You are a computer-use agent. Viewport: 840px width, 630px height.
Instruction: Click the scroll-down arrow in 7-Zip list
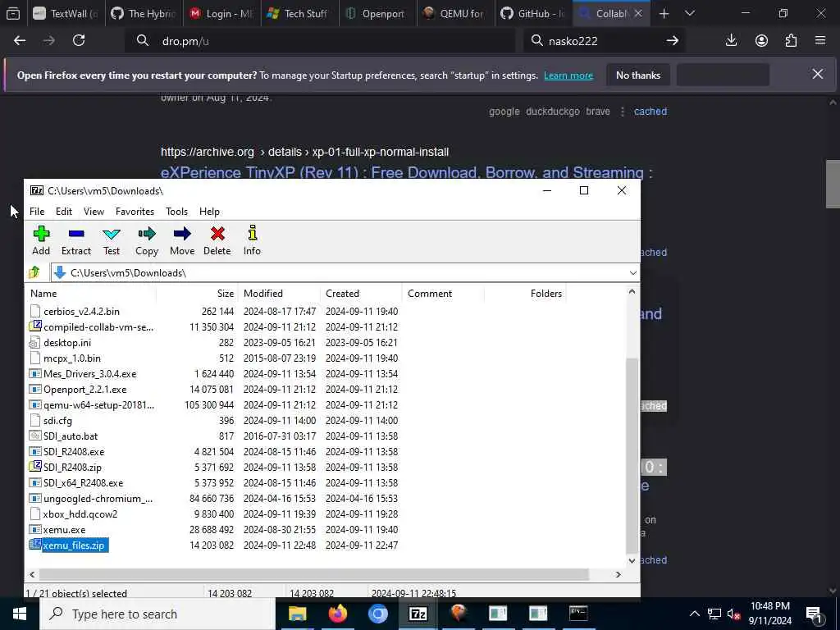pos(632,560)
